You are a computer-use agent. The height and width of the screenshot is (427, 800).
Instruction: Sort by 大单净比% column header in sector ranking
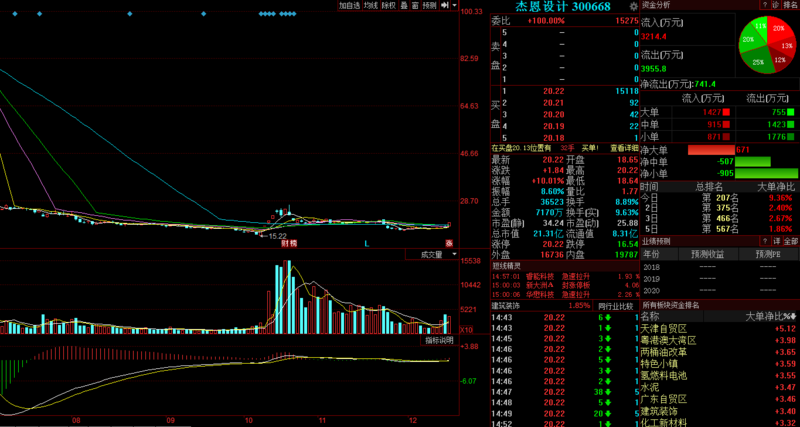(770, 316)
